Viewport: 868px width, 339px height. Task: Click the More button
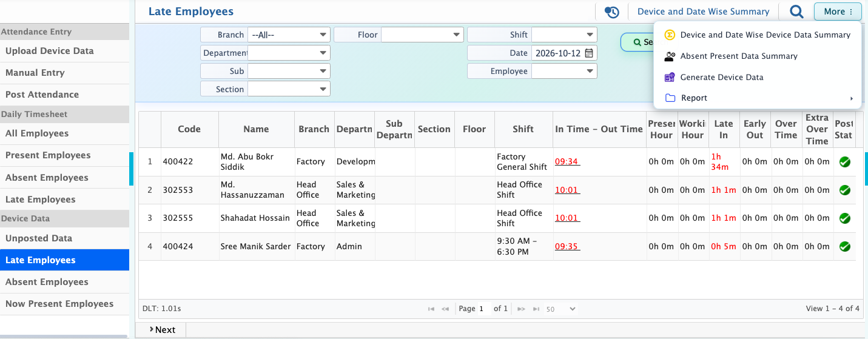point(838,12)
